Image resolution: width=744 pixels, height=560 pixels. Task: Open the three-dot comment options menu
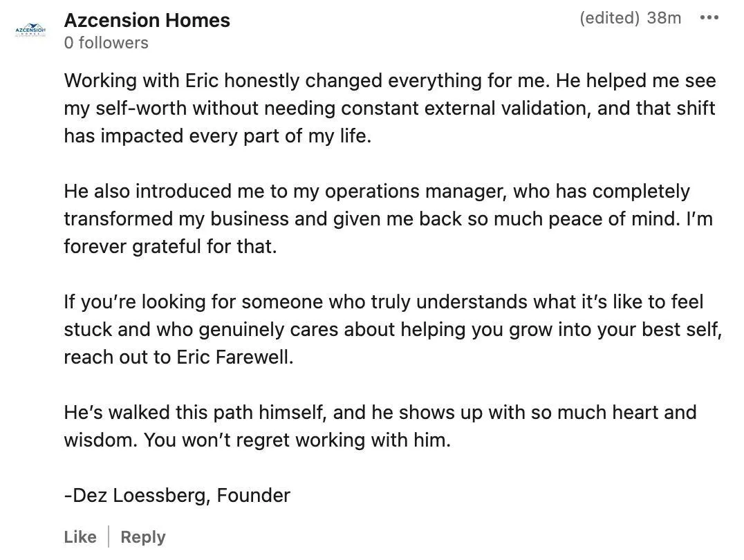(709, 18)
